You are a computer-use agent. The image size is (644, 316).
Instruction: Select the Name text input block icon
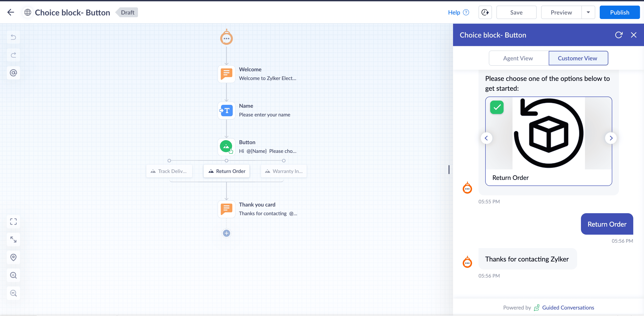[226, 110]
